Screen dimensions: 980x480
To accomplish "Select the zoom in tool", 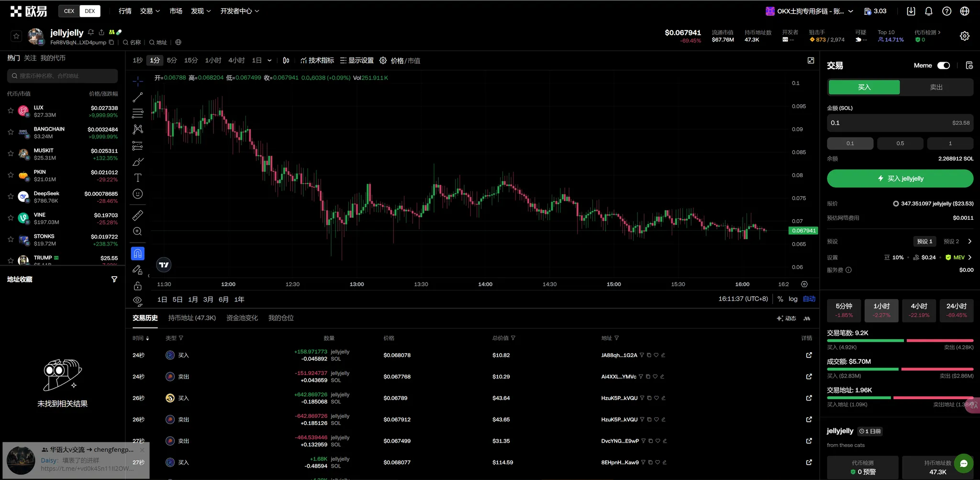I will tap(138, 231).
